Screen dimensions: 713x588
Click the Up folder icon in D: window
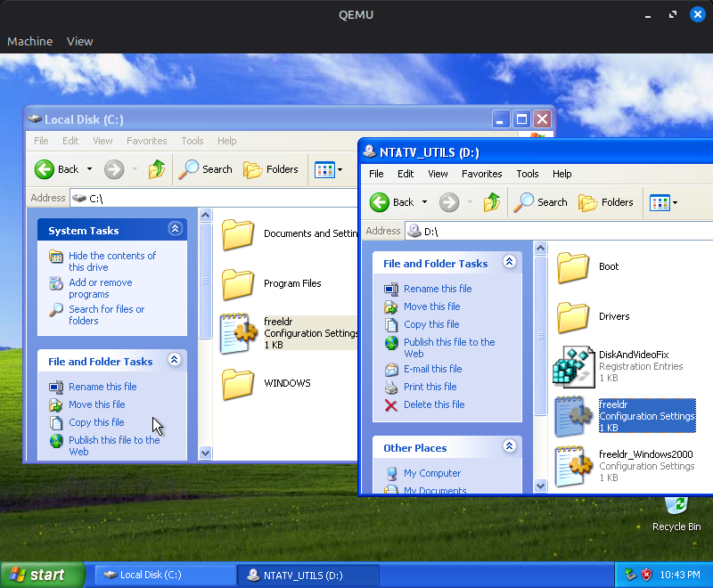(x=492, y=202)
